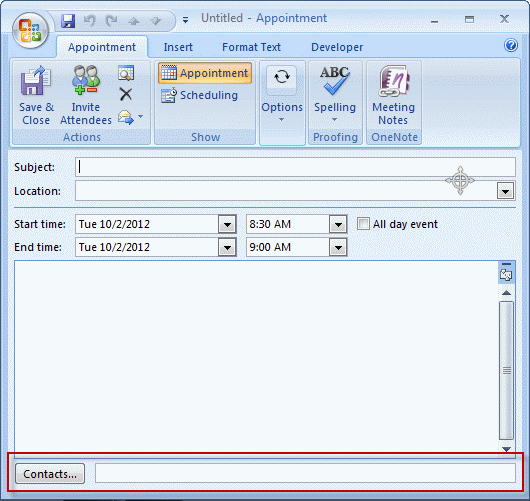
Task: Enable the All day event checkbox
Action: [x=363, y=224]
